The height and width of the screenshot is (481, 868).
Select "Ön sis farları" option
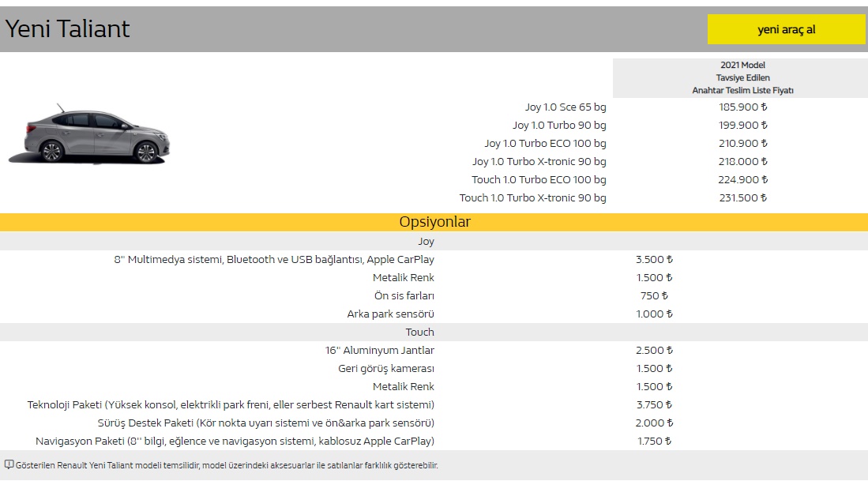coord(404,296)
